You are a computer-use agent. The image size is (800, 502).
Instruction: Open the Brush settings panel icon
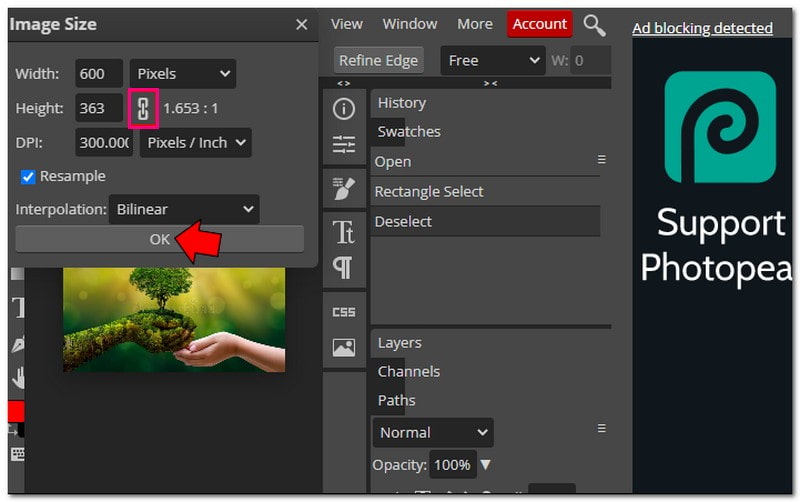[x=344, y=188]
